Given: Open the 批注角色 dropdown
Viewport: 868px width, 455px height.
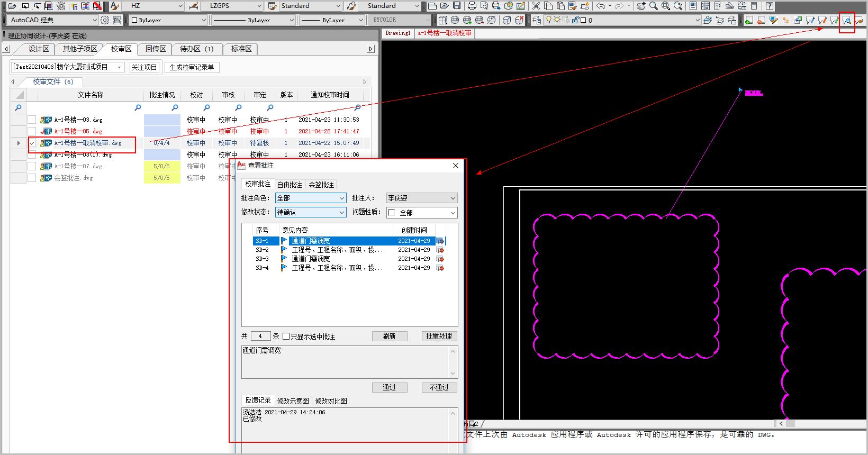Looking at the screenshot, I should [x=311, y=198].
